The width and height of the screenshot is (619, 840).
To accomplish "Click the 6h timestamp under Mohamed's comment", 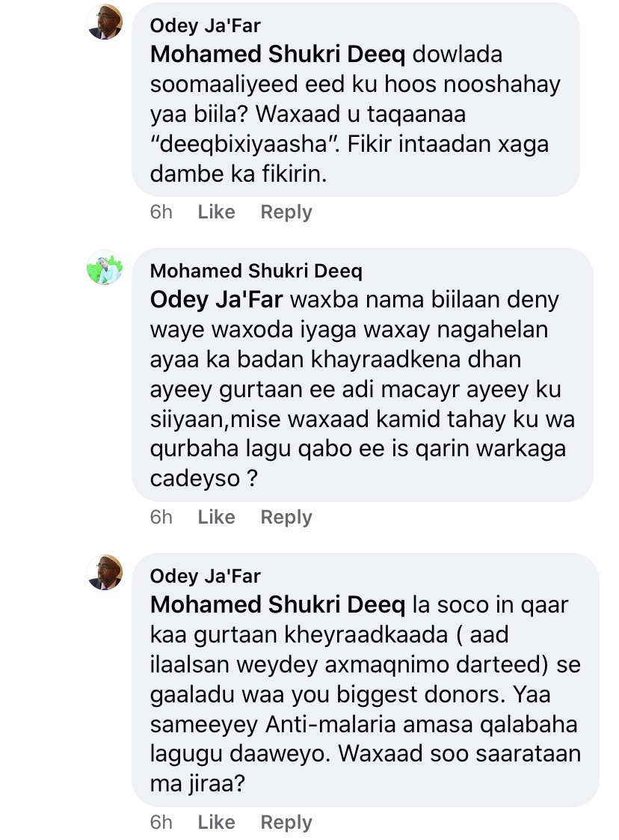I will tap(161, 518).
